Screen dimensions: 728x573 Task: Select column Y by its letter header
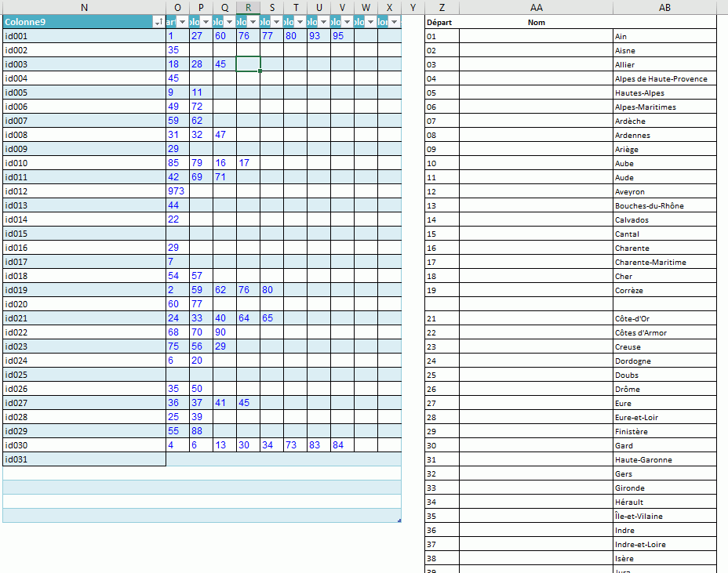(x=413, y=7)
